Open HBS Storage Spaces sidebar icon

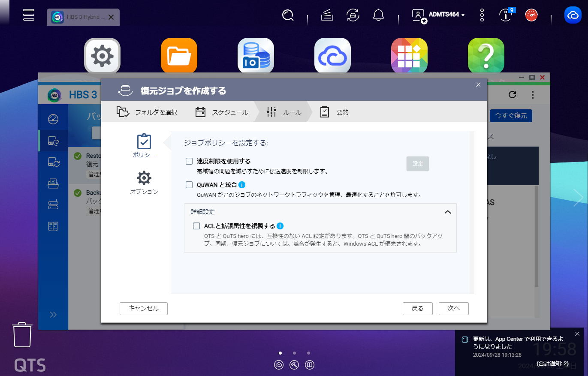53,205
